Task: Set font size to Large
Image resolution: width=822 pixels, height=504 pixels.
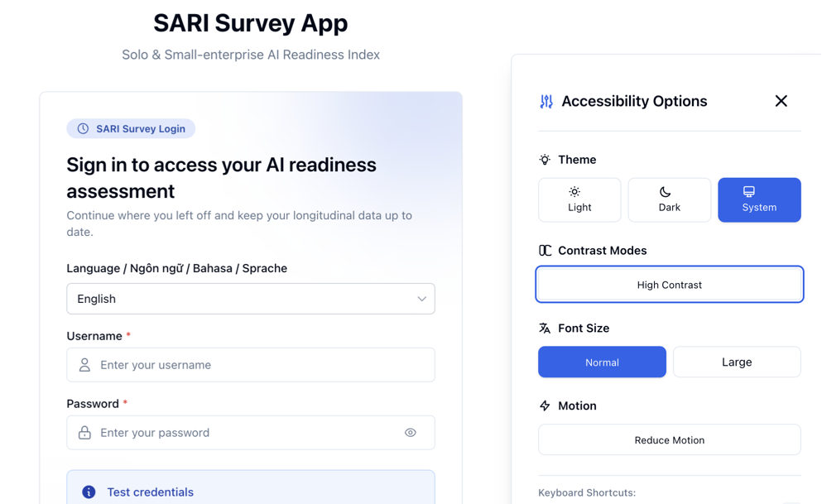Action: (736, 362)
